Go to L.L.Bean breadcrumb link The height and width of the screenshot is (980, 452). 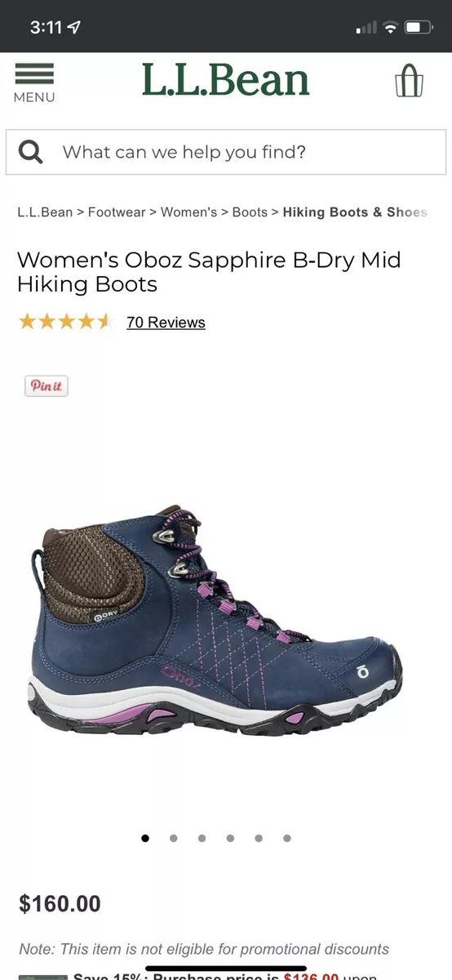(x=45, y=212)
